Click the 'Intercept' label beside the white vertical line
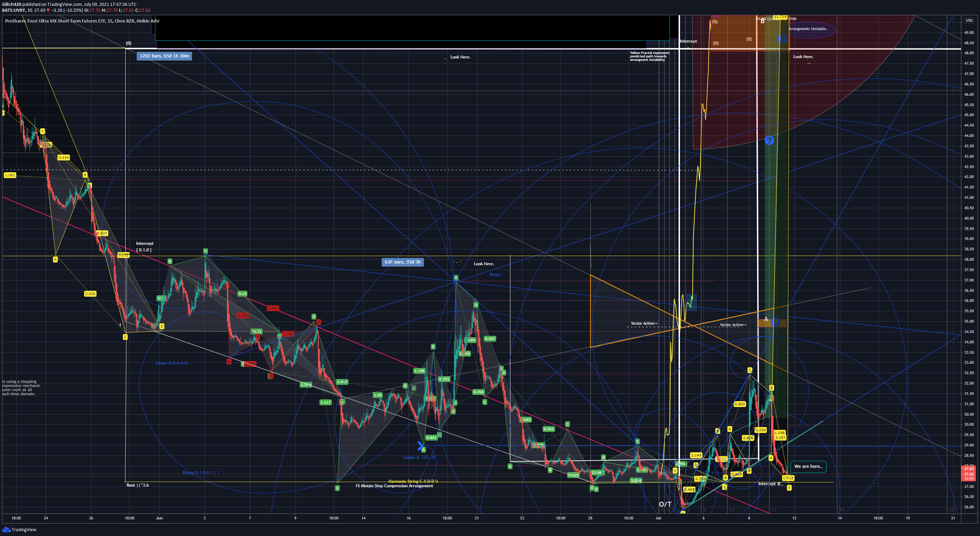 (689, 41)
